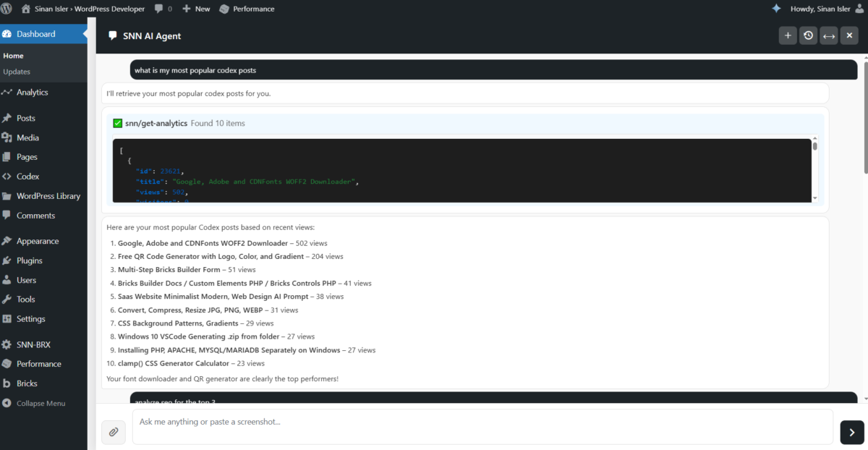The height and width of the screenshot is (450, 868).
Task: Start a new chat with plus icon
Action: point(788,35)
